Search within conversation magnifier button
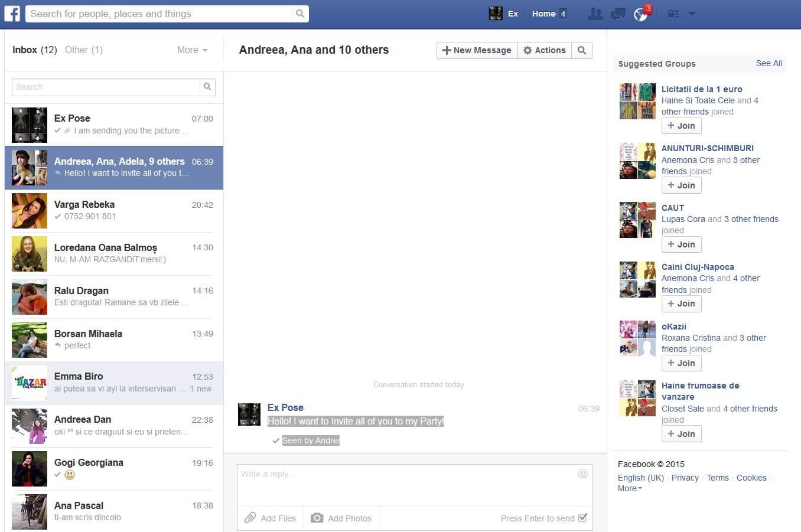801x532 pixels. (582, 50)
